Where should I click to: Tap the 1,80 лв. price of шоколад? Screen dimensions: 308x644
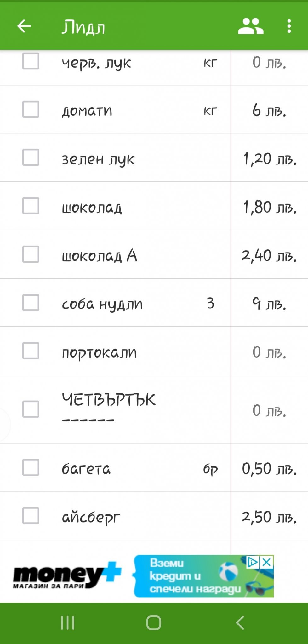269,207
